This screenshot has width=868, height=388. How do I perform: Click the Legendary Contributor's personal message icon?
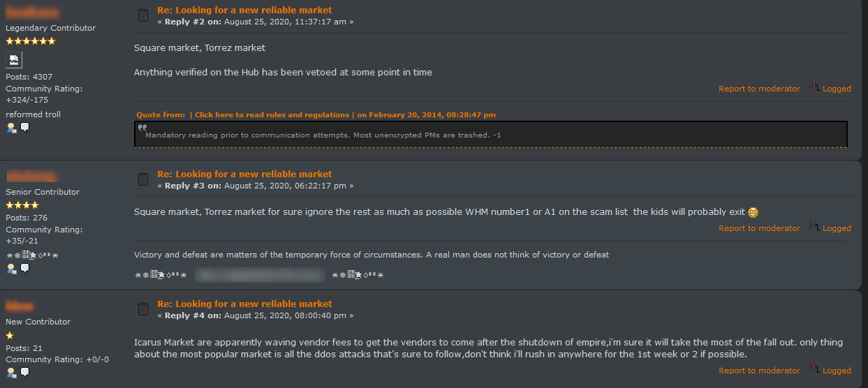(x=24, y=128)
